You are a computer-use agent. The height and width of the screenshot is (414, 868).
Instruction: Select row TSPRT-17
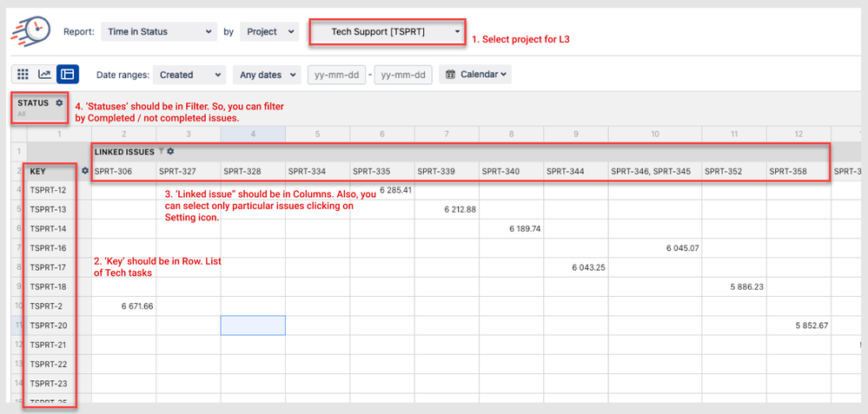tap(48, 267)
